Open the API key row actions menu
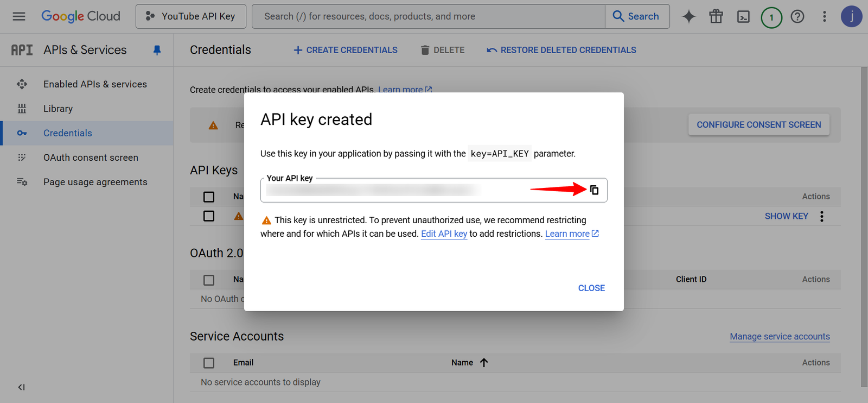The width and height of the screenshot is (868, 403). click(822, 216)
